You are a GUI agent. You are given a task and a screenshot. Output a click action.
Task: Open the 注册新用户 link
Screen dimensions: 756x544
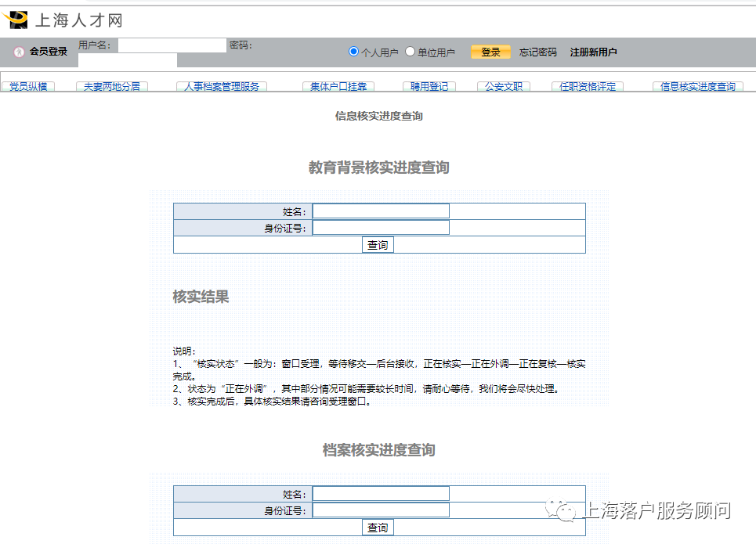pyautogui.click(x=593, y=52)
